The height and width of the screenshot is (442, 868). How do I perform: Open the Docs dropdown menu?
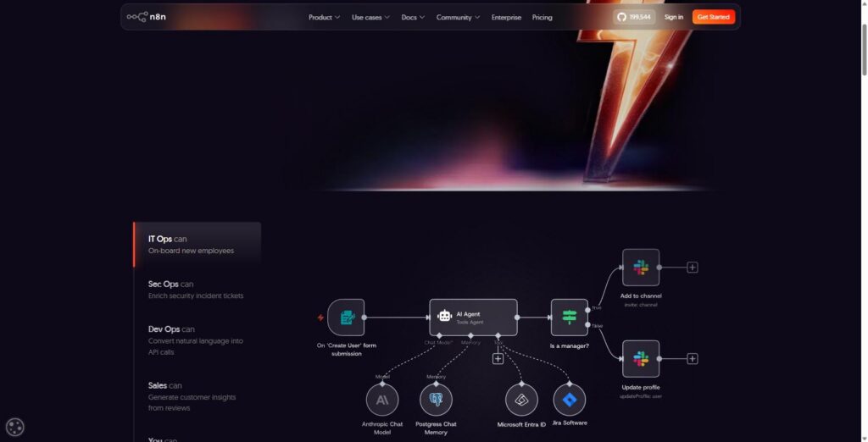(x=413, y=17)
